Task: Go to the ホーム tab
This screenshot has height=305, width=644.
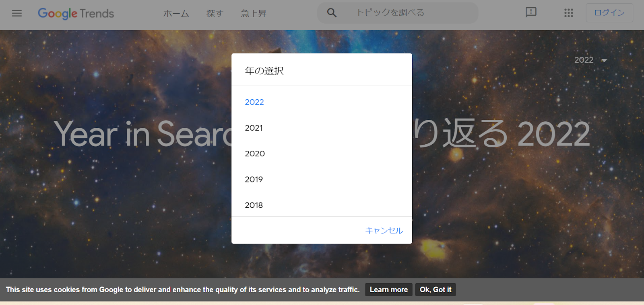Action: (x=176, y=14)
